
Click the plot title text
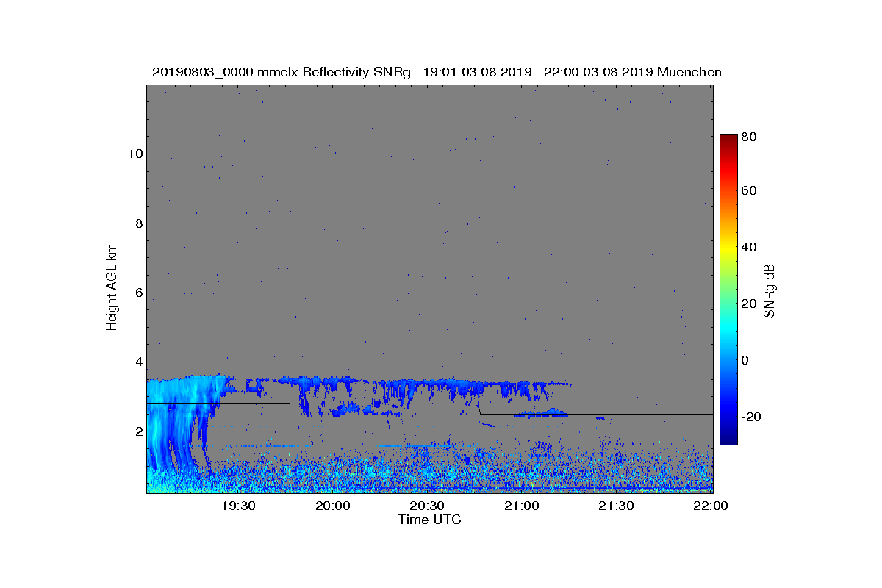tap(437, 72)
